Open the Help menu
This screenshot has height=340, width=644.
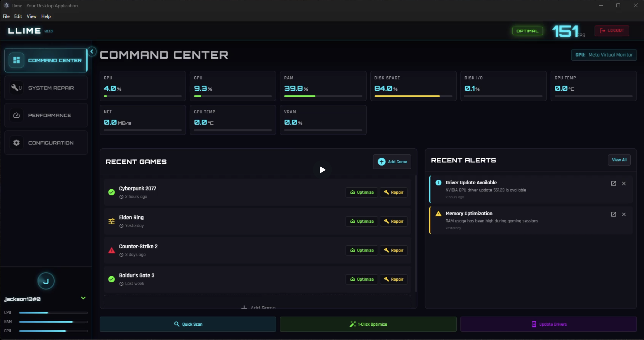click(x=46, y=16)
